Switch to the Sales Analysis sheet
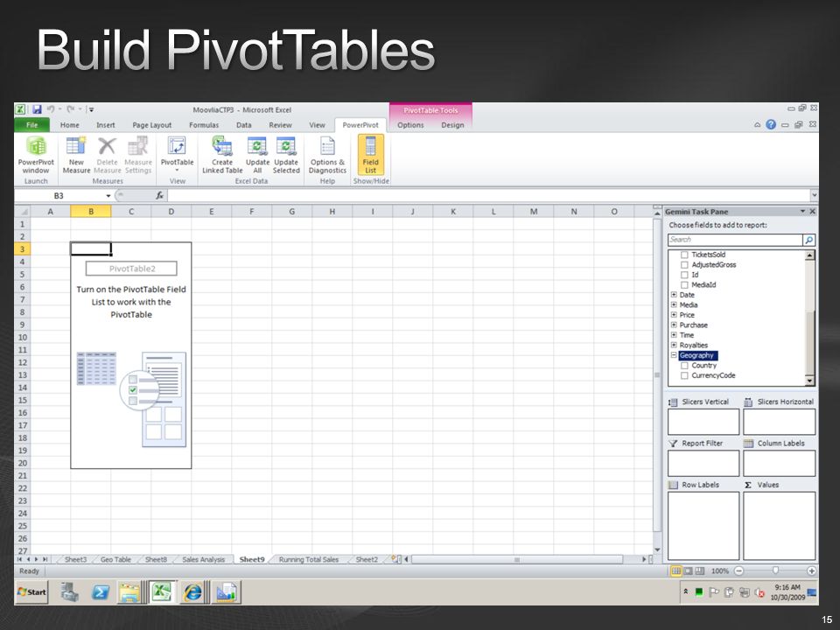Viewport: 840px width, 630px height. point(204,559)
